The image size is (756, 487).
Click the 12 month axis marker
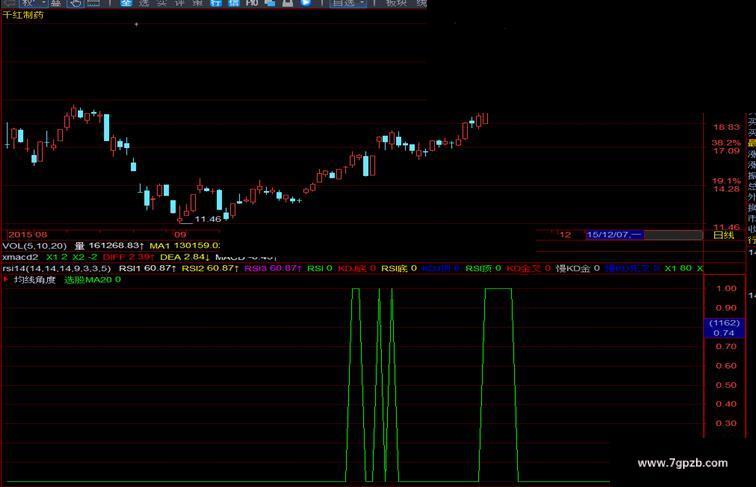pos(565,235)
